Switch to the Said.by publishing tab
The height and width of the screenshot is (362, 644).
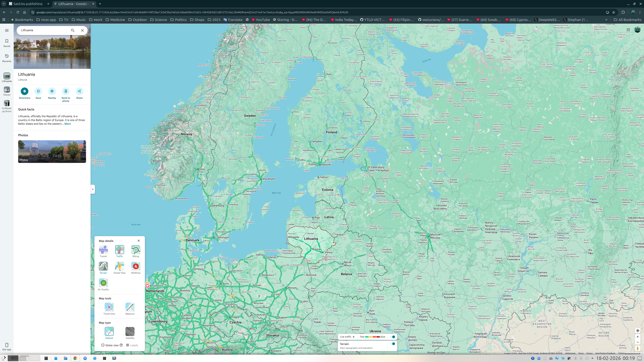[28, 4]
